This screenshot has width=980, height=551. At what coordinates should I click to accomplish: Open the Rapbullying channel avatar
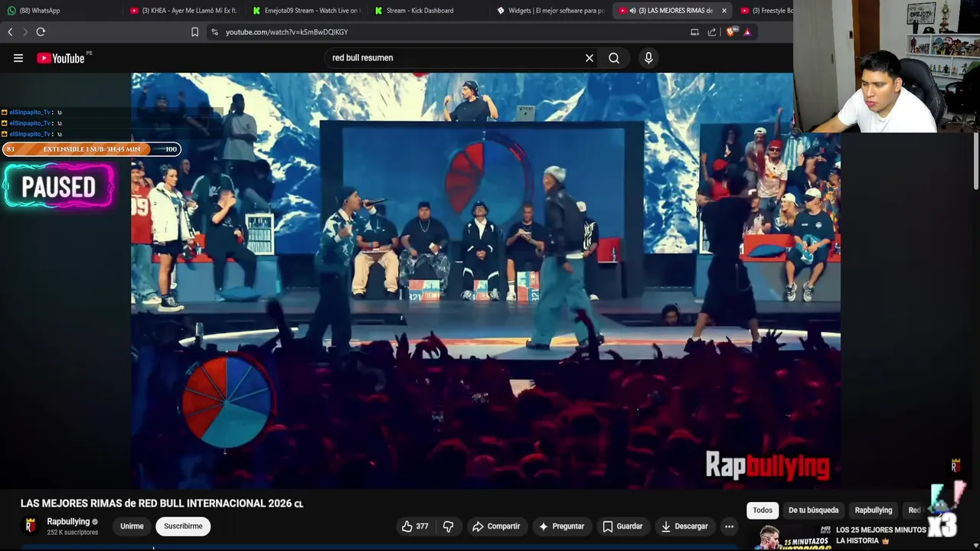(31, 526)
